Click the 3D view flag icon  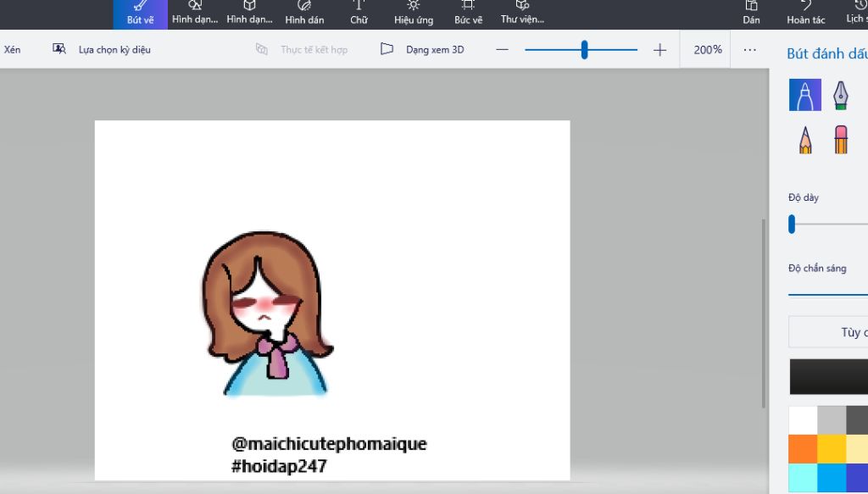point(387,49)
